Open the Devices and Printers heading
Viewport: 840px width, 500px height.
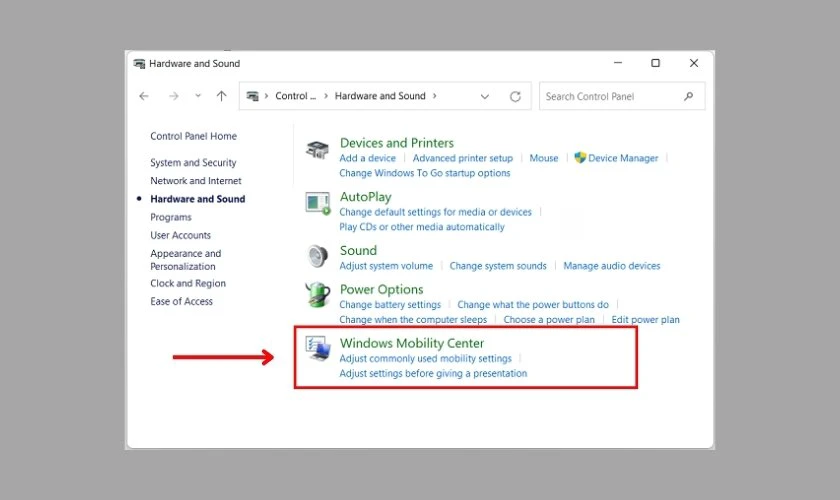(396, 143)
